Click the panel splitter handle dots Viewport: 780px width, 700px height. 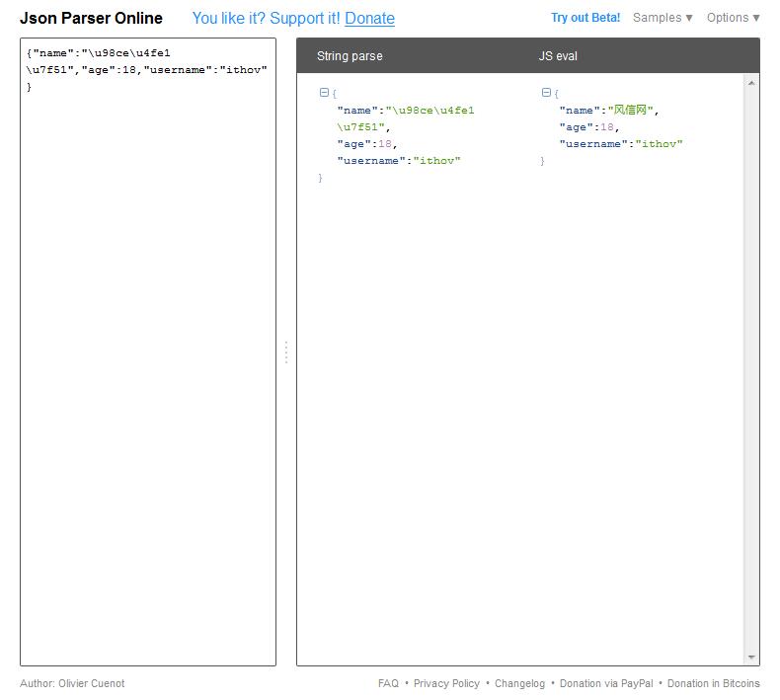pos(286,352)
